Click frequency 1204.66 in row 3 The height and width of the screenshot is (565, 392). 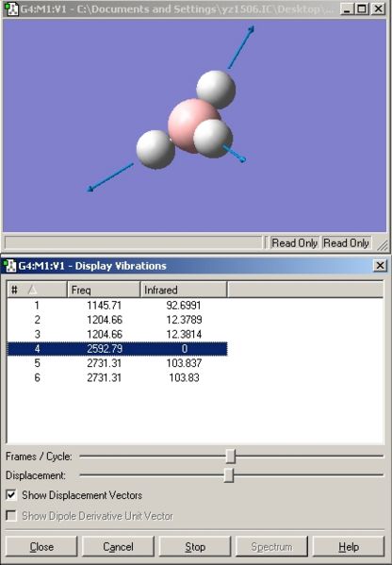pyautogui.click(x=105, y=334)
